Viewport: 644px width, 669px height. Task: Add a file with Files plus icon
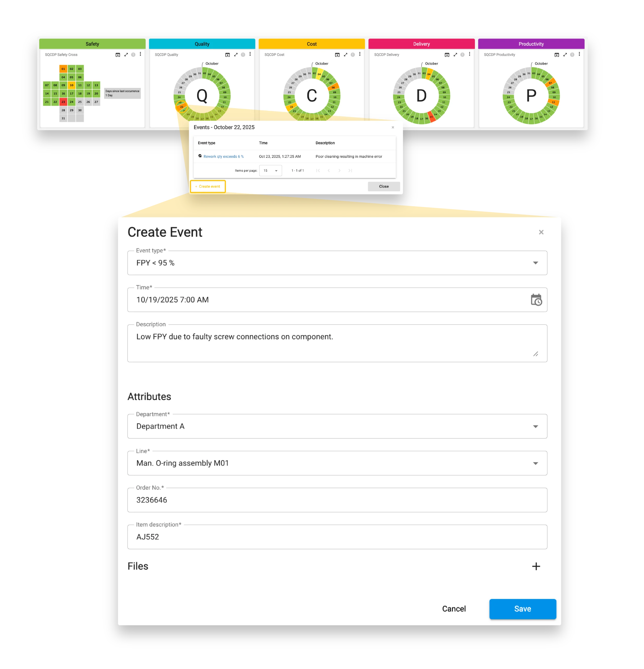point(536,566)
